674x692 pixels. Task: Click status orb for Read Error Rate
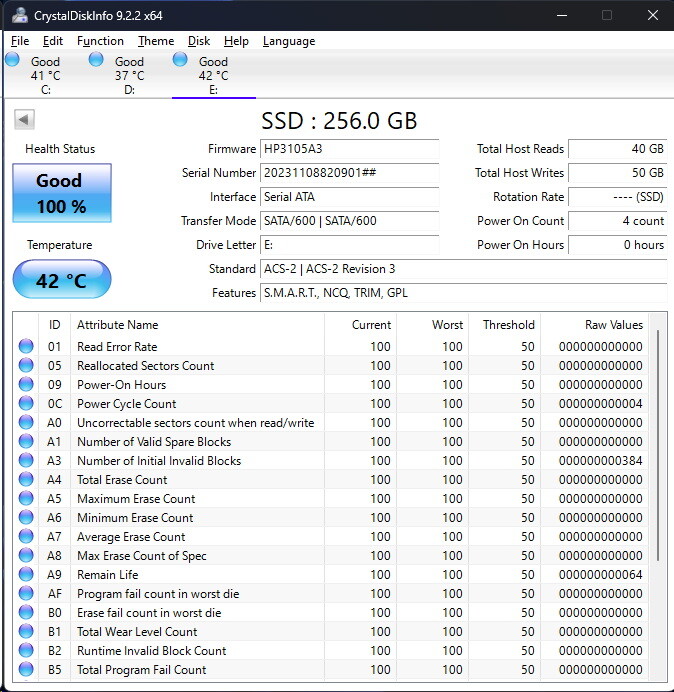[26, 347]
